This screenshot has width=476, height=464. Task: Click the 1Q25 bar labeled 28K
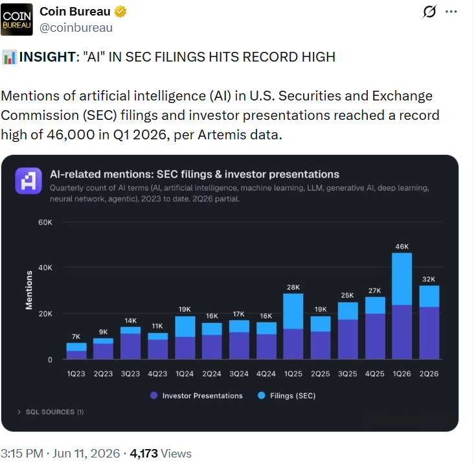click(x=293, y=327)
